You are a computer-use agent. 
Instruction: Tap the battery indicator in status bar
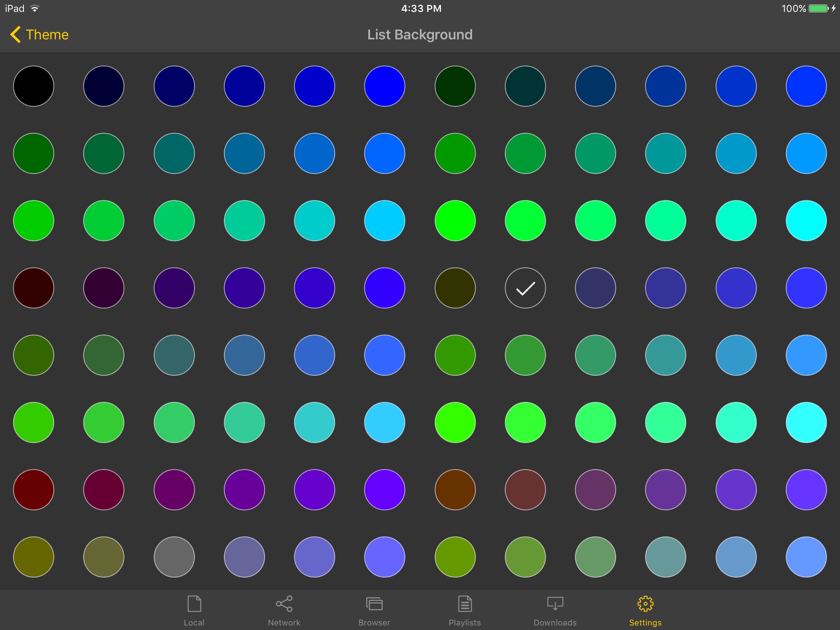click(819, 9)
